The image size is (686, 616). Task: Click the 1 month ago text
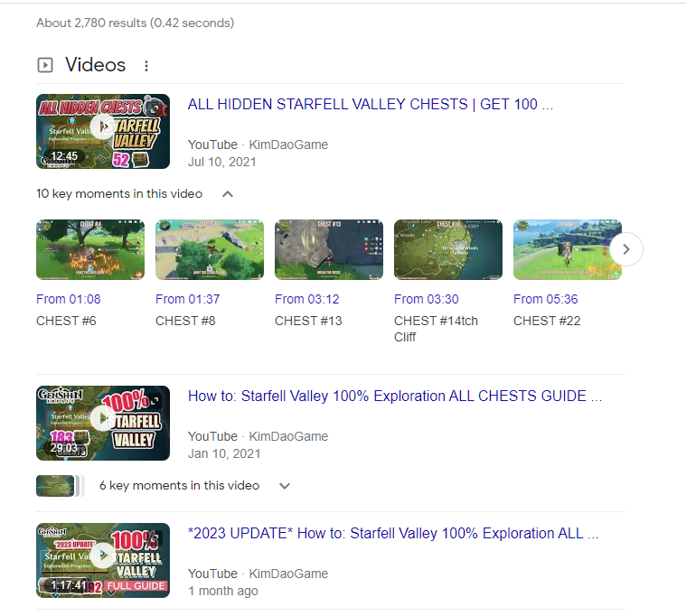222,591
